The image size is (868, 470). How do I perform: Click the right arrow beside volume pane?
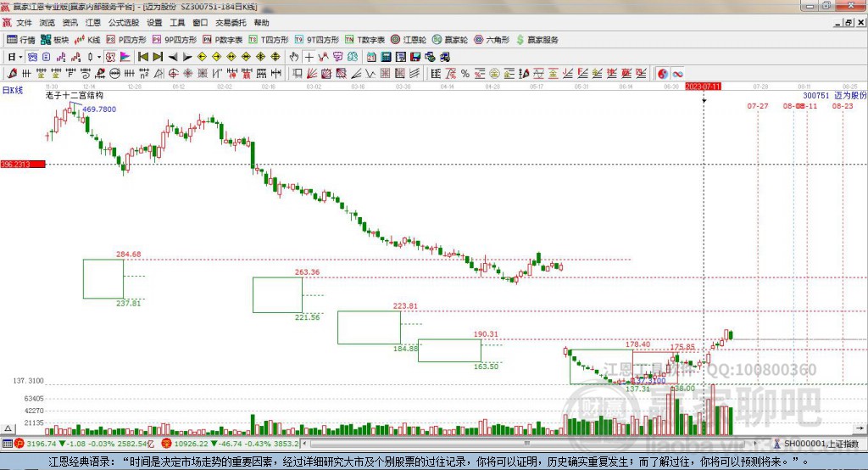[x=860, y=428]
